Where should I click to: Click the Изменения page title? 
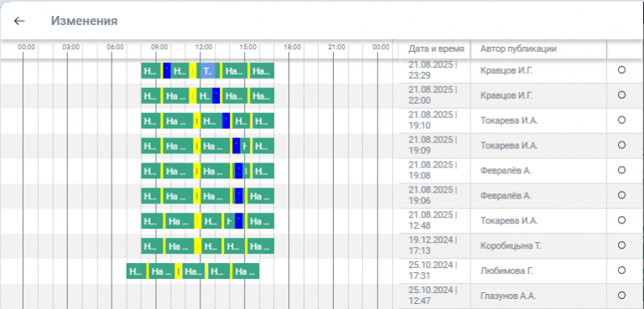[84, 21]
